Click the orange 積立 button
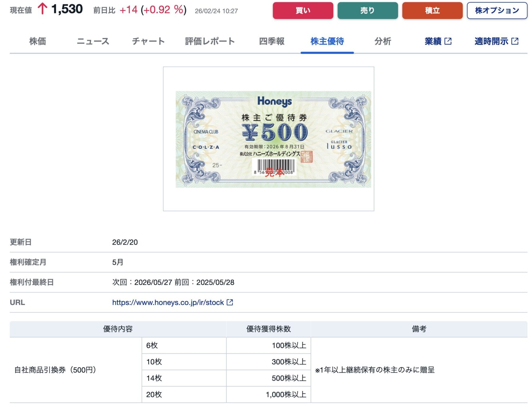Viewport: 532px width, 404px height. [432, 11]
